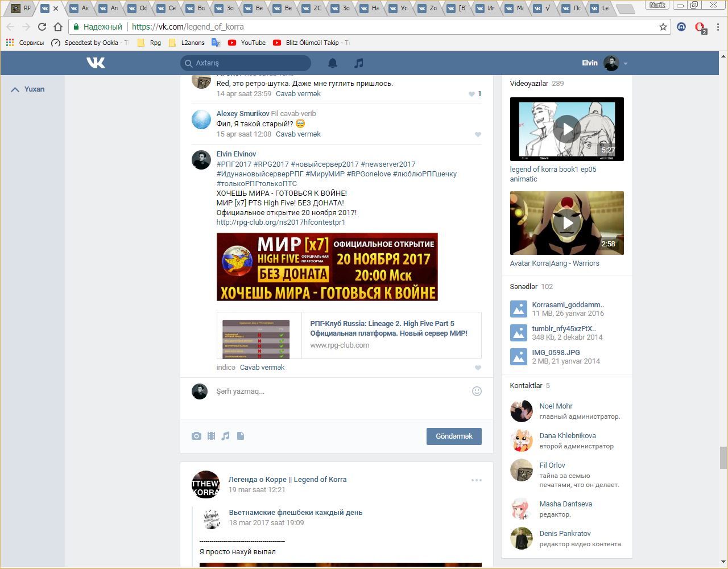Go to the browser home icon
Viewport: 728px width, 569px height.
point(57,27)
